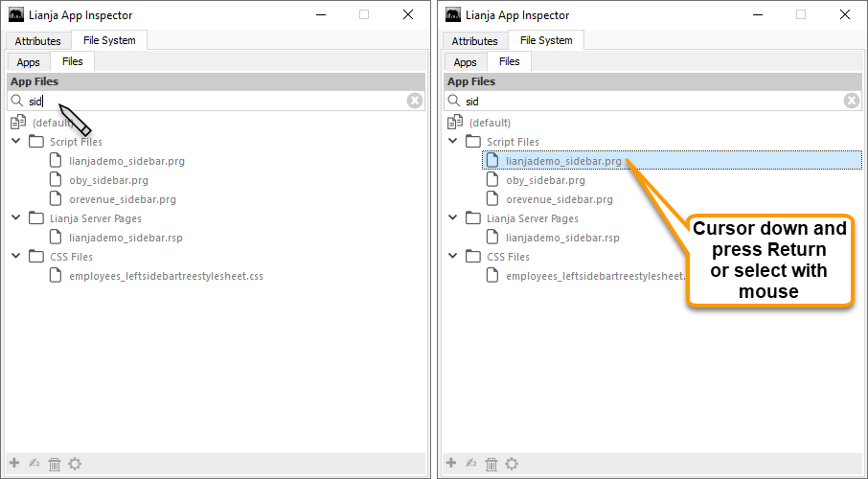Collapse Lianja Server Pages in left window
868x479 pixels.
(16, 218)
